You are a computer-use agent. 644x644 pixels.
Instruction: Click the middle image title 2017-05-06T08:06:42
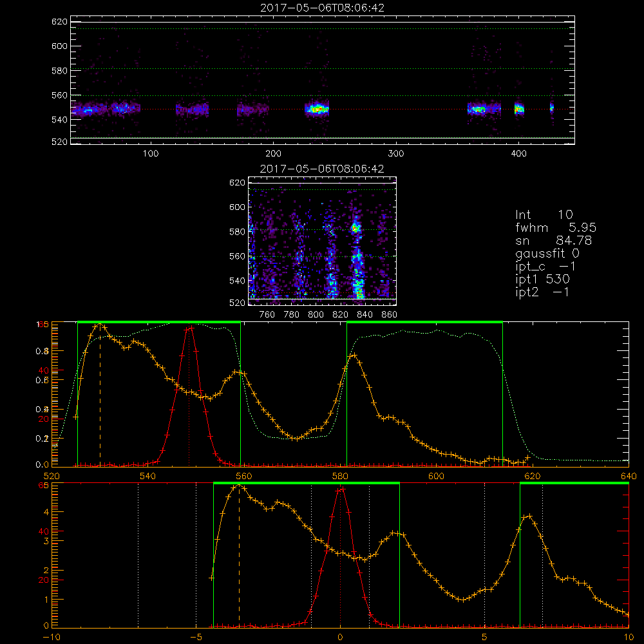(322, 169)
